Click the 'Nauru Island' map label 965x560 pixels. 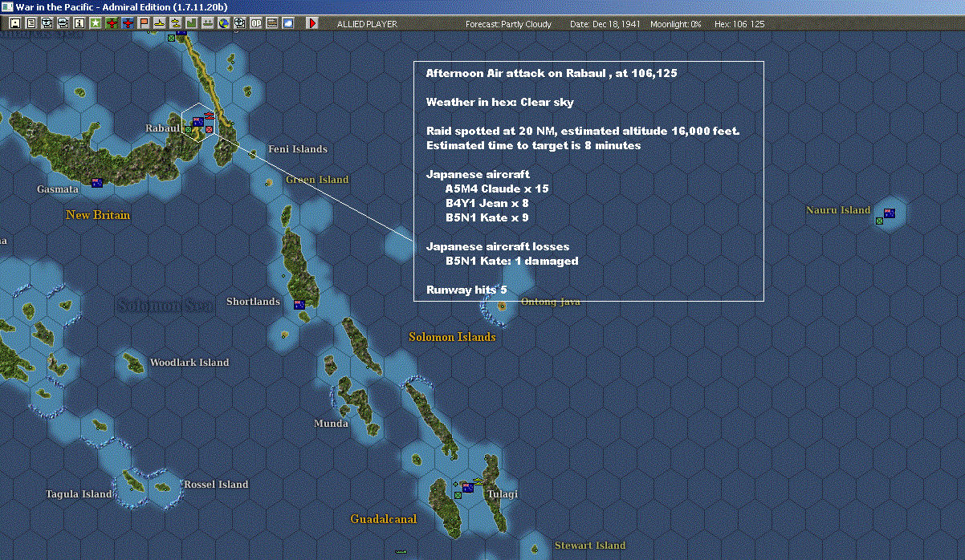pos(838,210)
